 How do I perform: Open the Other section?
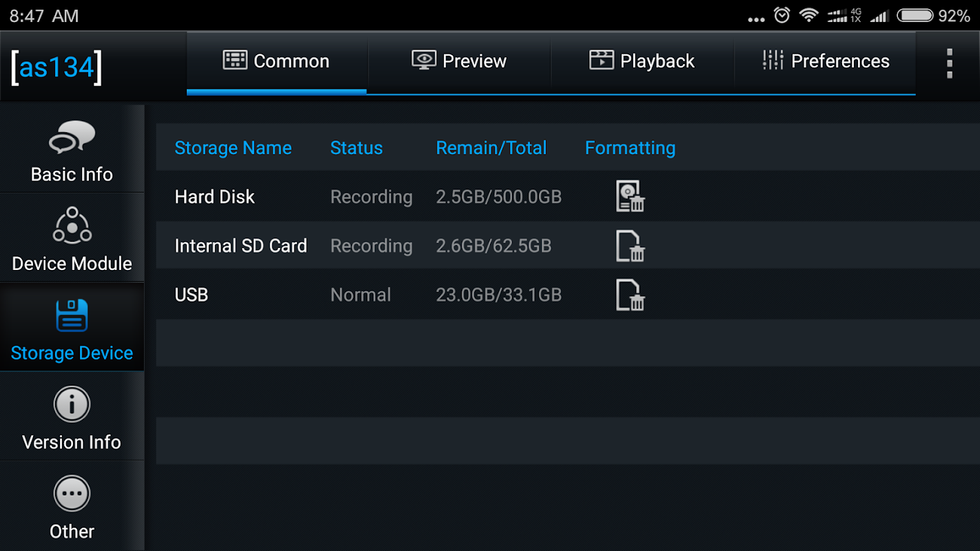(x=72, y=507)
